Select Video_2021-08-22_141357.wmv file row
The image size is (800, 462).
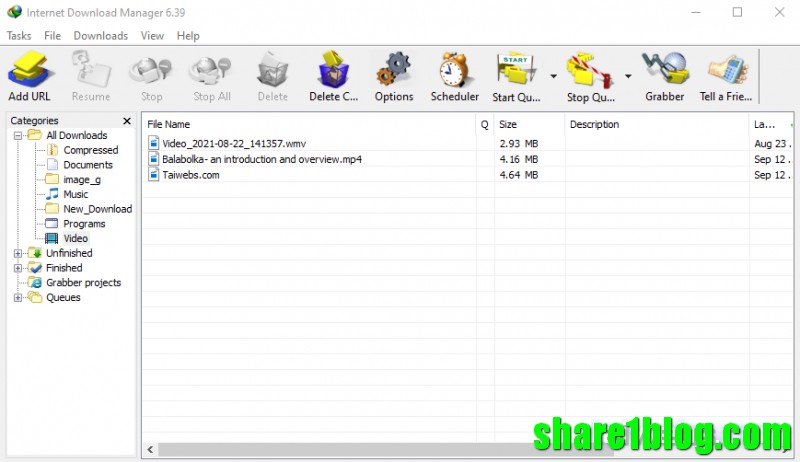pos(468,144)
